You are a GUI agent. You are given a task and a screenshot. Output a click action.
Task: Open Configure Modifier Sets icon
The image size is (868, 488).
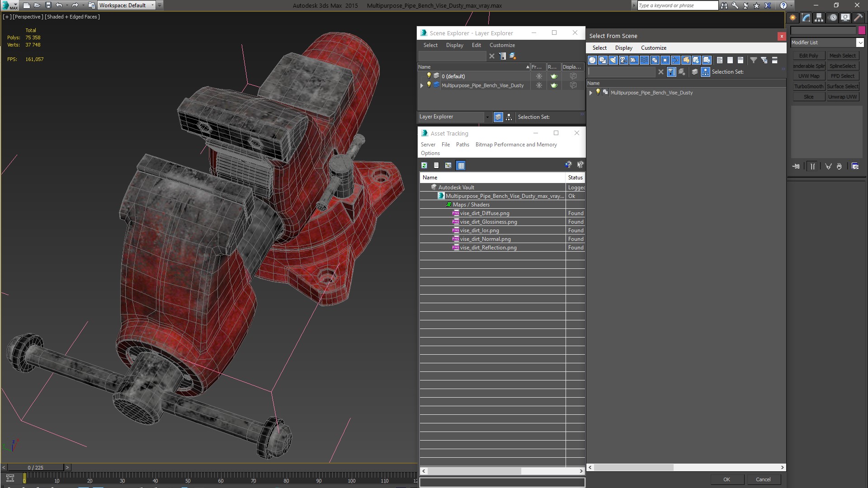click(855, 166)
